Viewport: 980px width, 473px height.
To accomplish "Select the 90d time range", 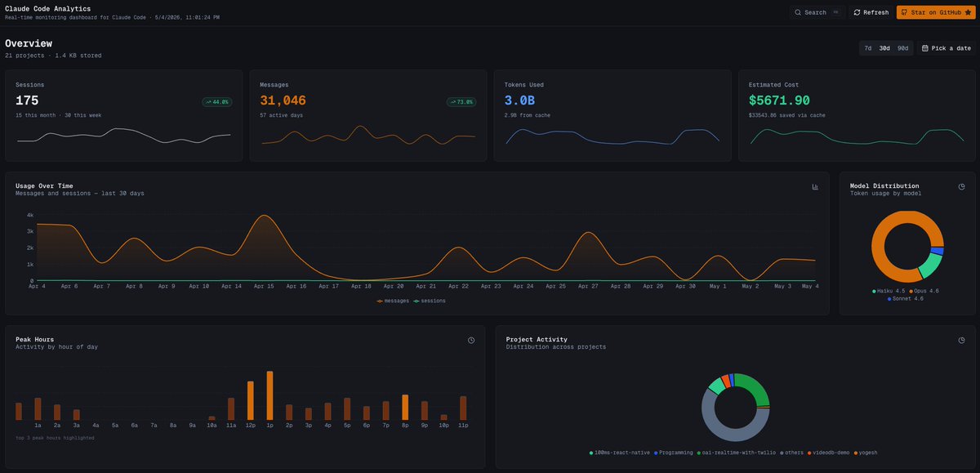I will tap(902, 48).
